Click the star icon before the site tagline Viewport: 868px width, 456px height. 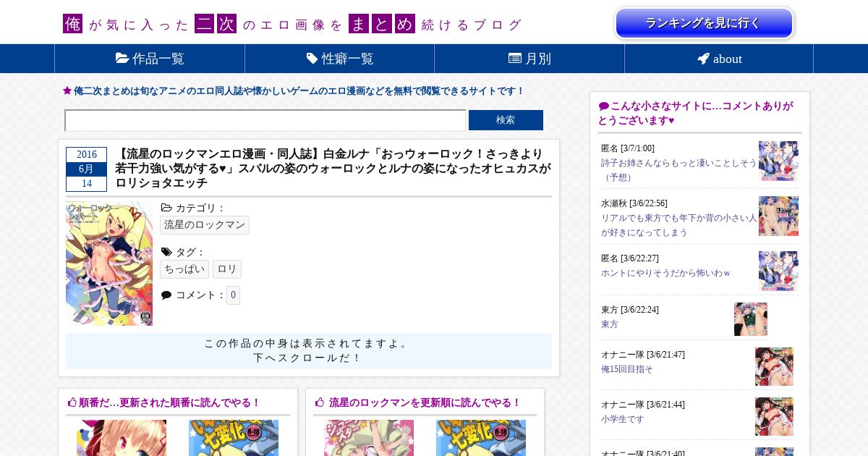[67, 91]
